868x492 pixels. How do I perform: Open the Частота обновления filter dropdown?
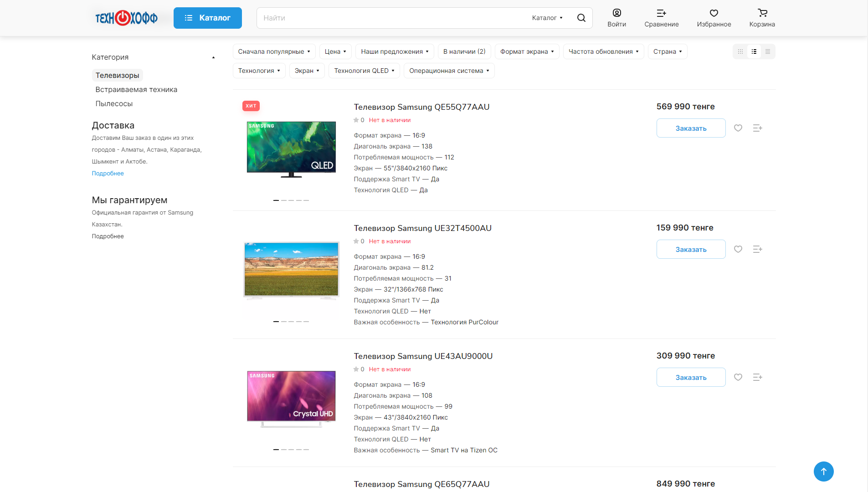click(603, 51)
